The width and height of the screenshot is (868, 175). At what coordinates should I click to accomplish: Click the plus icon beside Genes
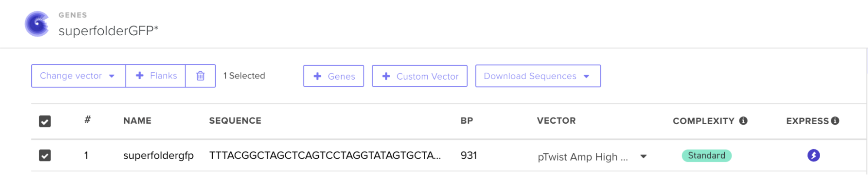click(317, 76)
